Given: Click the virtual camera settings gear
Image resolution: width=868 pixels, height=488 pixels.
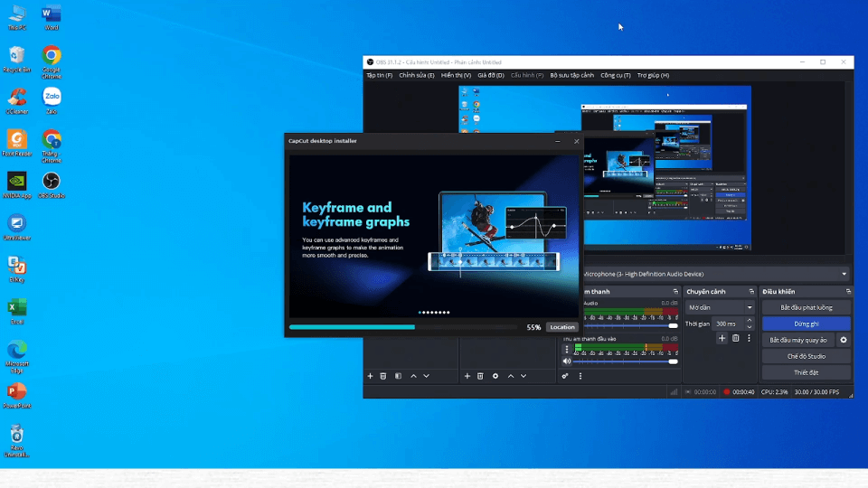Looking at the screenshot, I should 844,340.
